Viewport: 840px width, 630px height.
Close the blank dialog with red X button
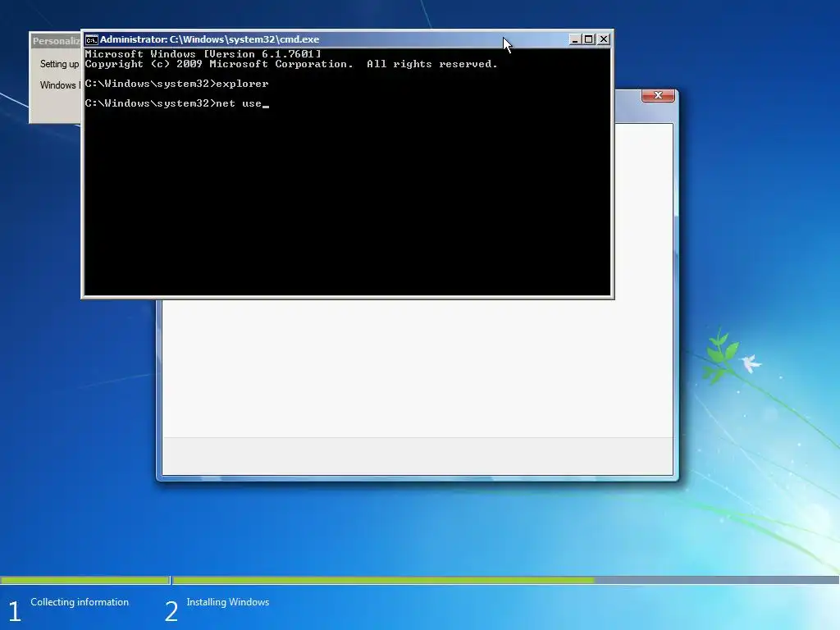[658, 95]
